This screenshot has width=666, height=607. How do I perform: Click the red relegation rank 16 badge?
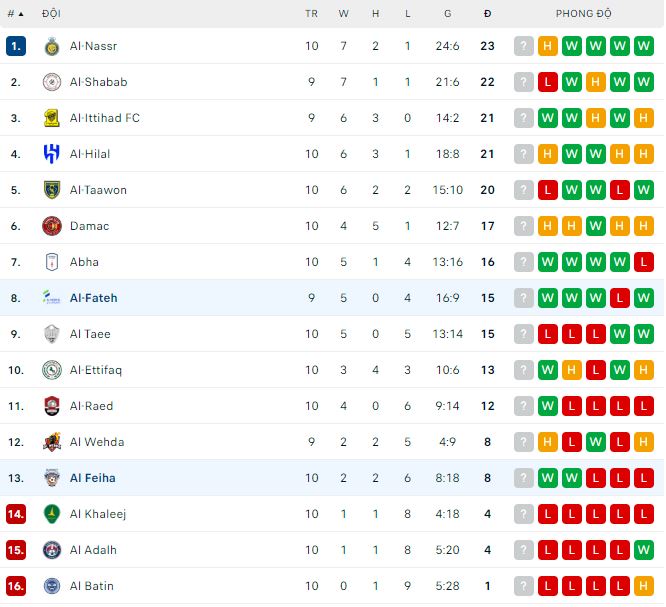(x=15, y=586)
